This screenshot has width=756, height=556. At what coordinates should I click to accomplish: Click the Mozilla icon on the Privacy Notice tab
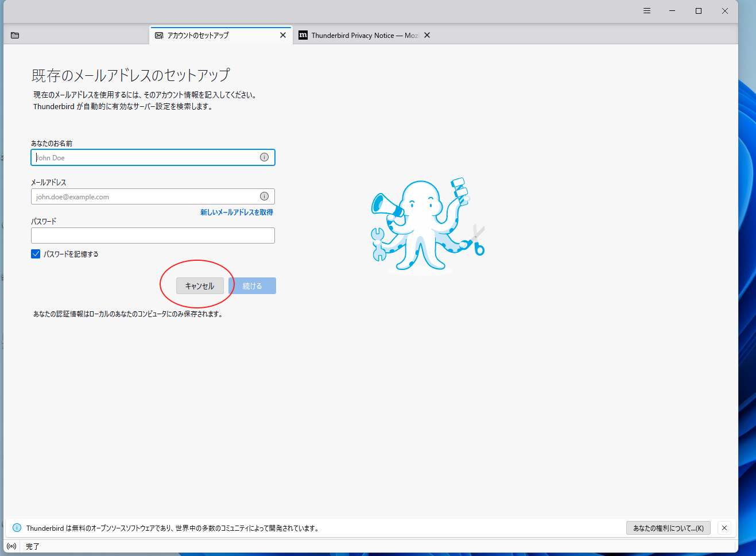(303, 35)
